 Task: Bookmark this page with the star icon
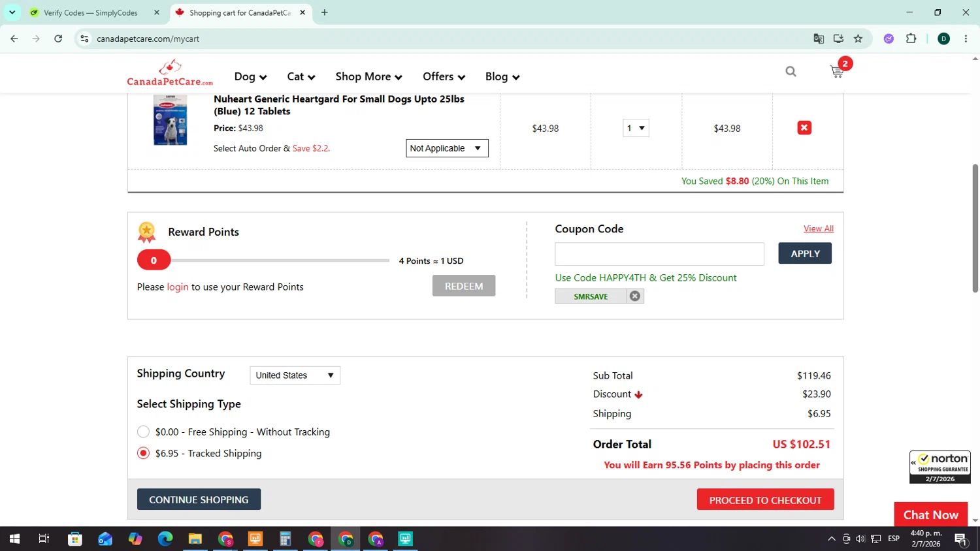tap(858, 39)
